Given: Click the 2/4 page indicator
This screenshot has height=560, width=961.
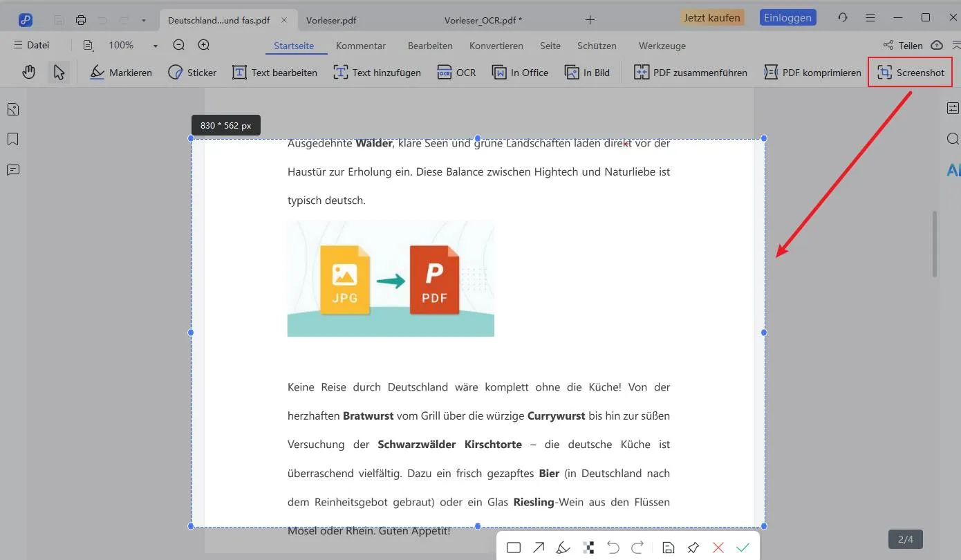Looking at the screenshot, I should tap(906, 539).
